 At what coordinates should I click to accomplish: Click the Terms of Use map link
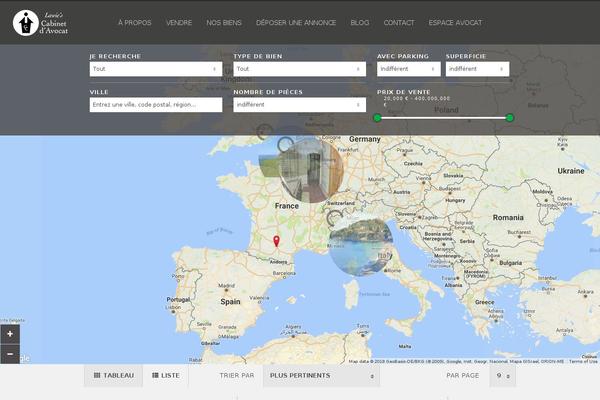point(583,361)
